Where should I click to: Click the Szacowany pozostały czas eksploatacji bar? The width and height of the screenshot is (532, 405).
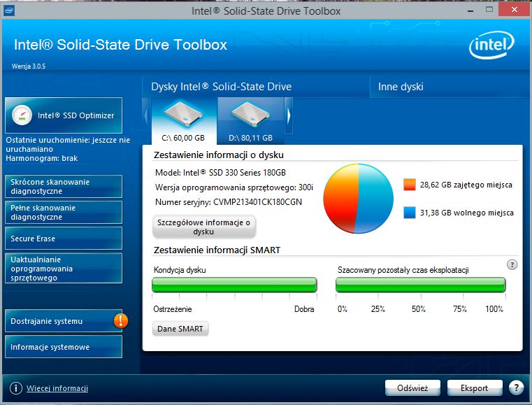click(420, 285)
